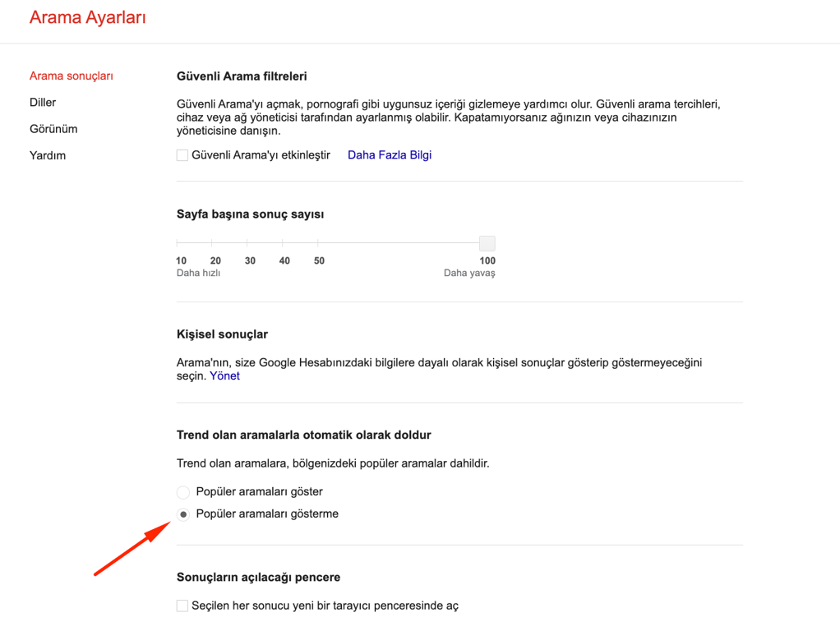The height and width of the screenshot is (631, 840).
Task: Go to the Görünüm section
Action: (53, 129)
